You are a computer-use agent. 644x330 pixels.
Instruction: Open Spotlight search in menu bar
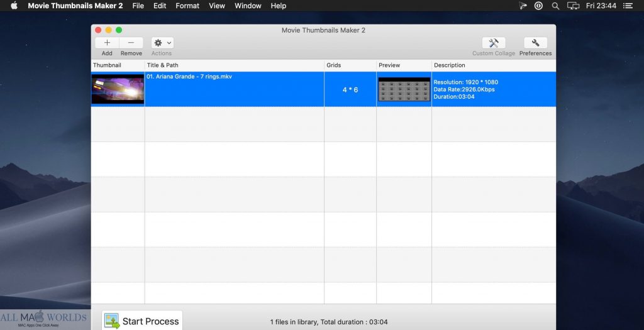coord(555,6)
